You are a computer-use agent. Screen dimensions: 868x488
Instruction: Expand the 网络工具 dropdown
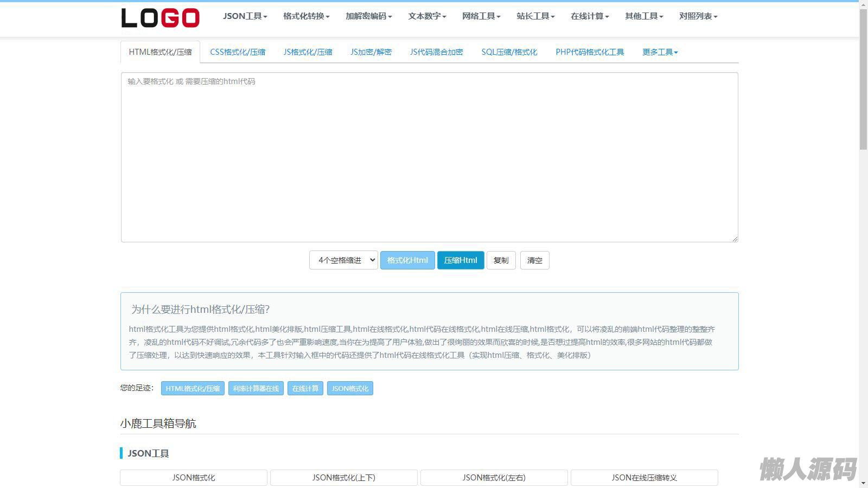[481, 16]
